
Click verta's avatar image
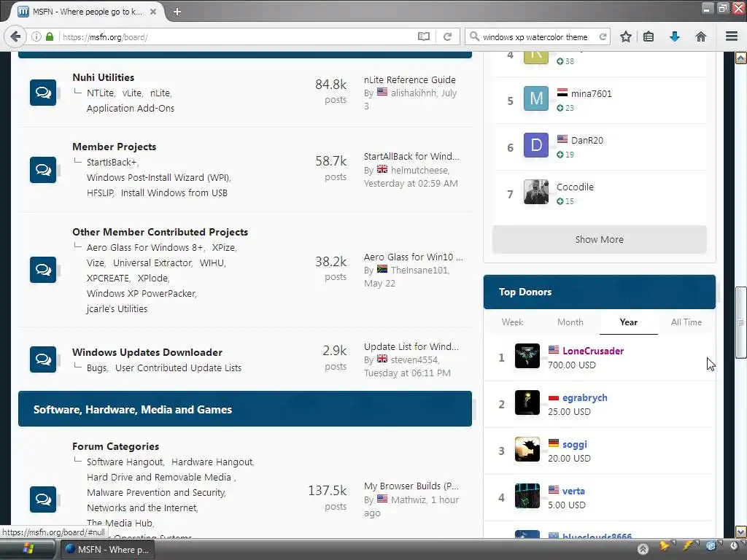click(x=527, y=496)
